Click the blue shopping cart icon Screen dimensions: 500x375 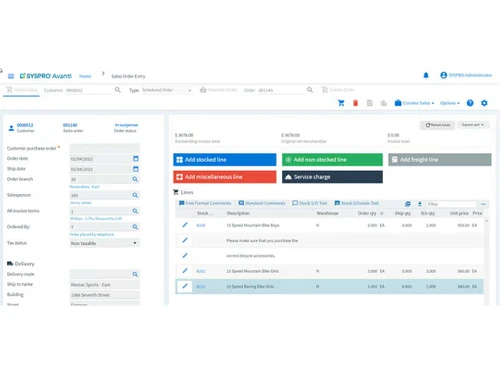tap(341, 103)
